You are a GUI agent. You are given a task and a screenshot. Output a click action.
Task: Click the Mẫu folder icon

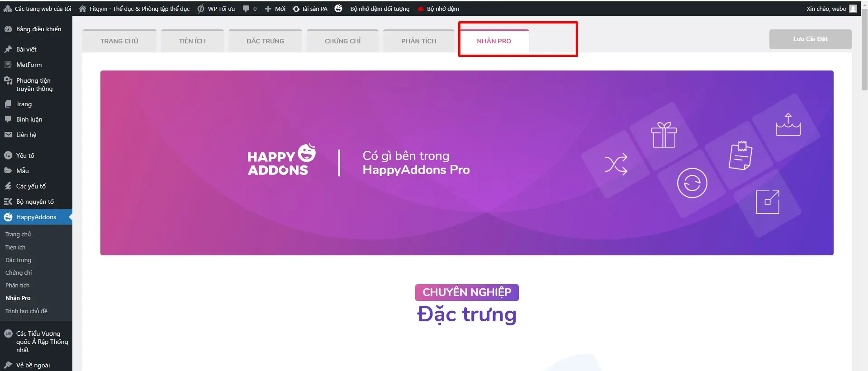pos(8,171)
